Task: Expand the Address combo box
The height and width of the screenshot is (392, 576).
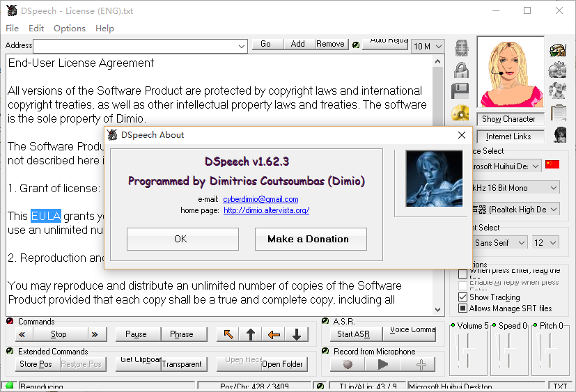Action: click(x=242, y=46)
